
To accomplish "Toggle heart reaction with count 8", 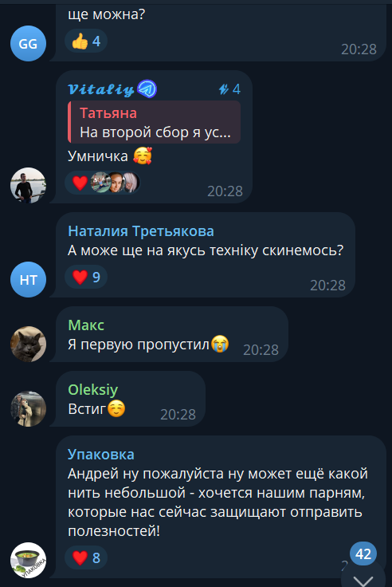I will point(86,557).
